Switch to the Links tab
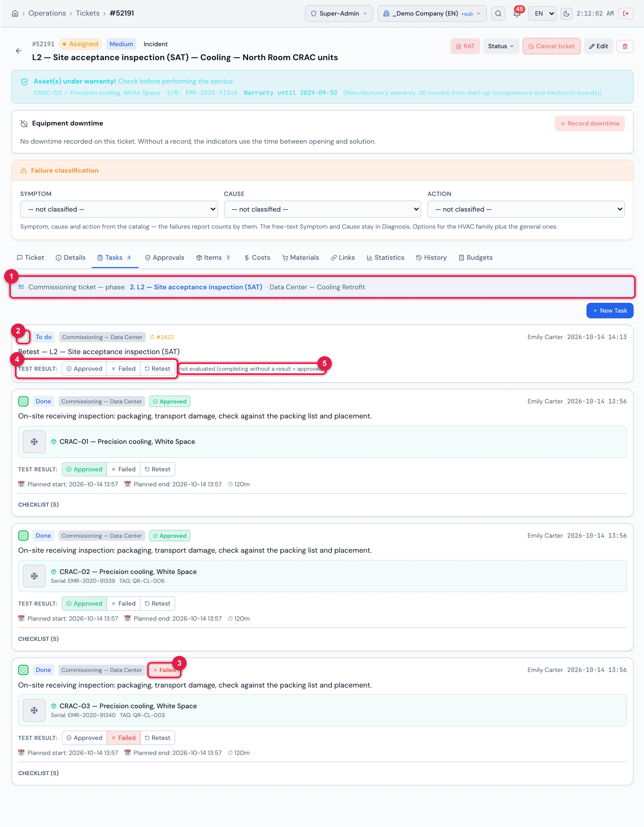Image resolution: width=644 pixels, height=827 pixels. pyautogui.click(x=343, y=257)
